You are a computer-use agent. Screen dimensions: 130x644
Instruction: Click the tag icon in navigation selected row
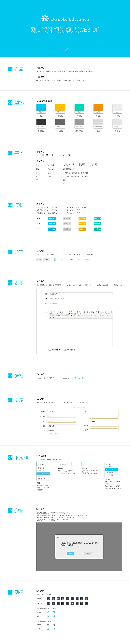click(x=58, y=603)
